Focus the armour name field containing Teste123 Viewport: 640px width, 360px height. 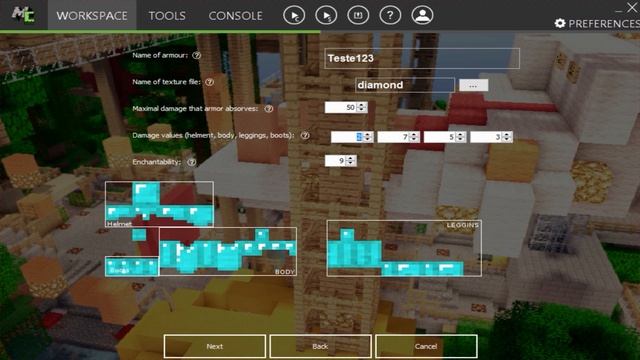[x=422, y=58]
